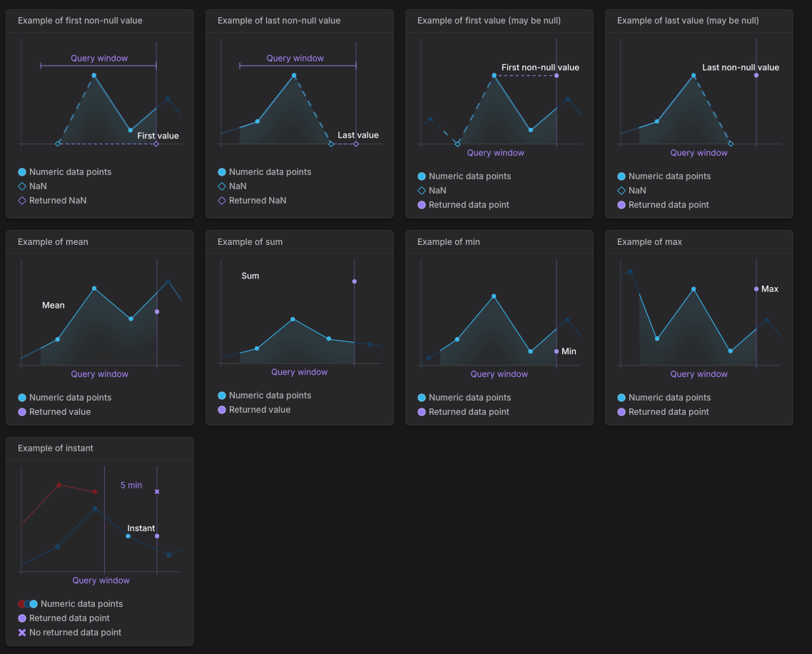This screenshot has width=812, height=654.
Task: Click the 'Returned NaN' legend text in first non-null panel
Action: click(x=58, y=201)
